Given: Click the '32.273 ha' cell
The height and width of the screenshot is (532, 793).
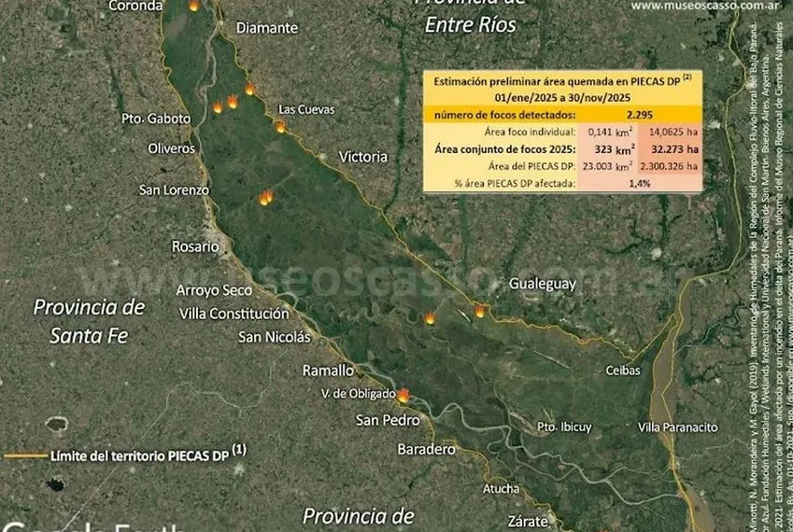Looking at the screenshot, I should 674,149.
